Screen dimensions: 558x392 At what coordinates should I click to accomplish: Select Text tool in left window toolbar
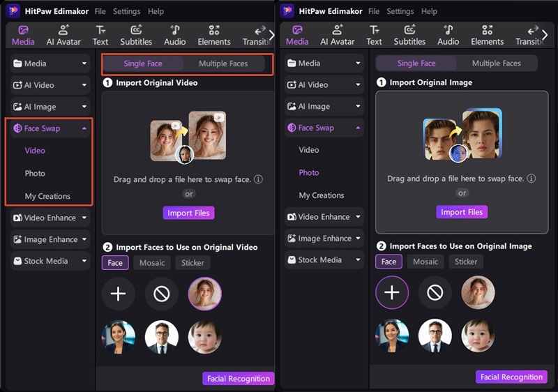(x=100, y=35)
